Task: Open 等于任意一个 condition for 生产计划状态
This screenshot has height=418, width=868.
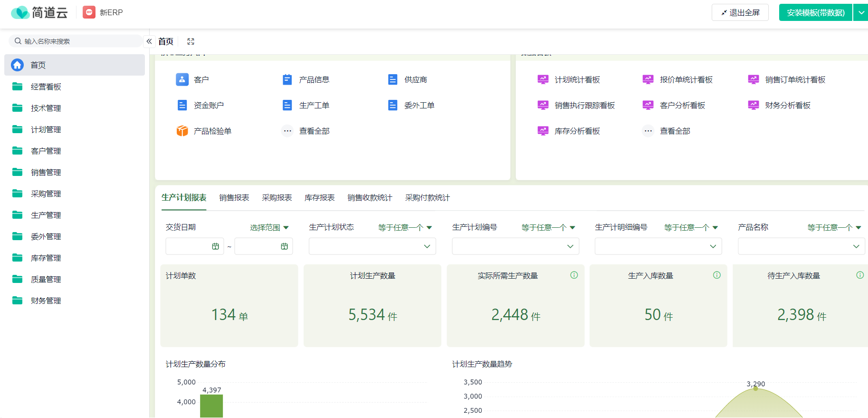Action: click(405, 227)
